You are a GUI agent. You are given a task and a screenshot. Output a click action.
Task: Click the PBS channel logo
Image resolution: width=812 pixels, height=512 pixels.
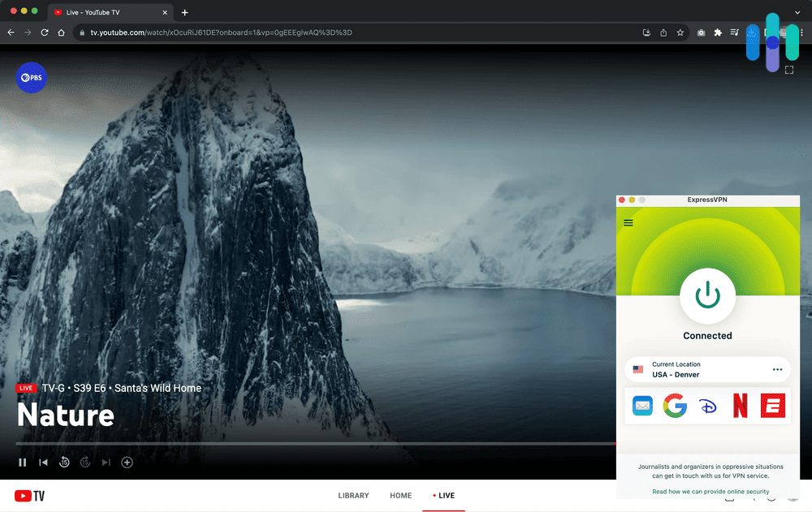coord(31,77)
